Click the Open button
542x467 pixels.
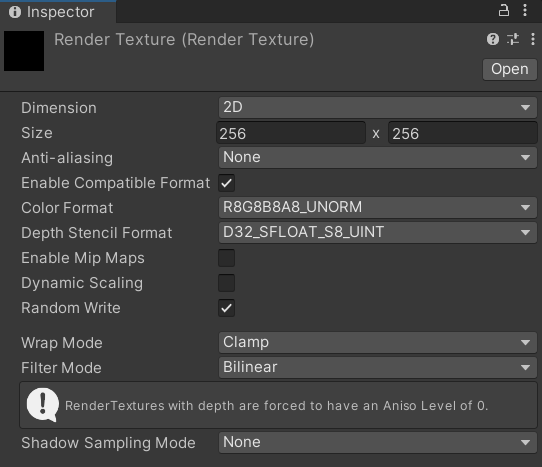coord(510,69)
